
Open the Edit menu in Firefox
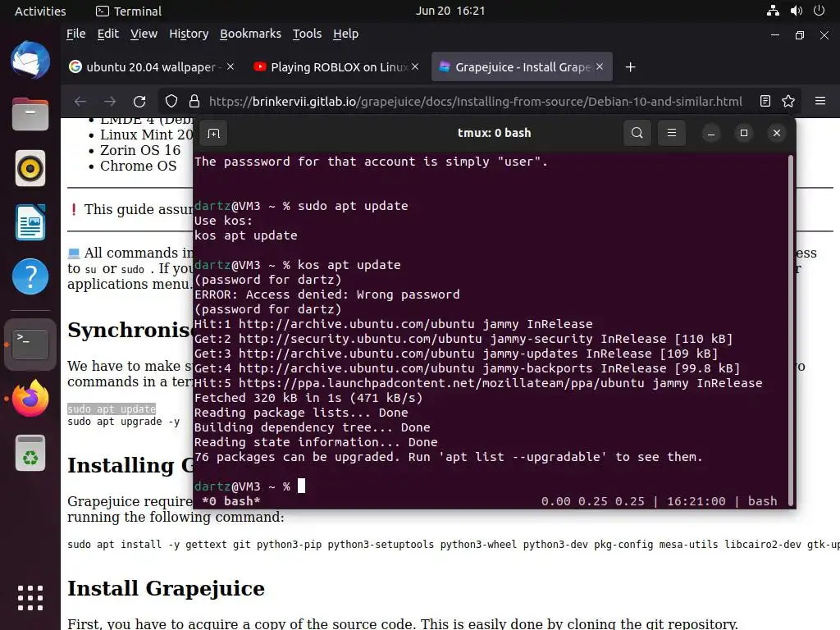tap(107, 34)
